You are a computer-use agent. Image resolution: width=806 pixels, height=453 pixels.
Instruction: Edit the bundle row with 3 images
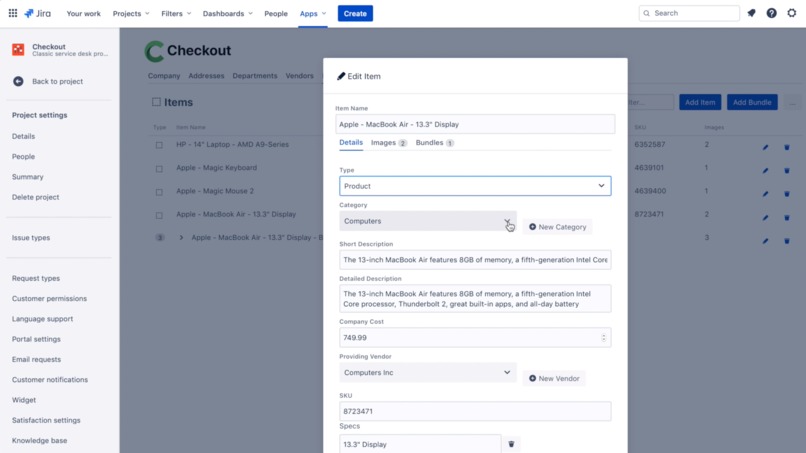click(x=765, y=241)
